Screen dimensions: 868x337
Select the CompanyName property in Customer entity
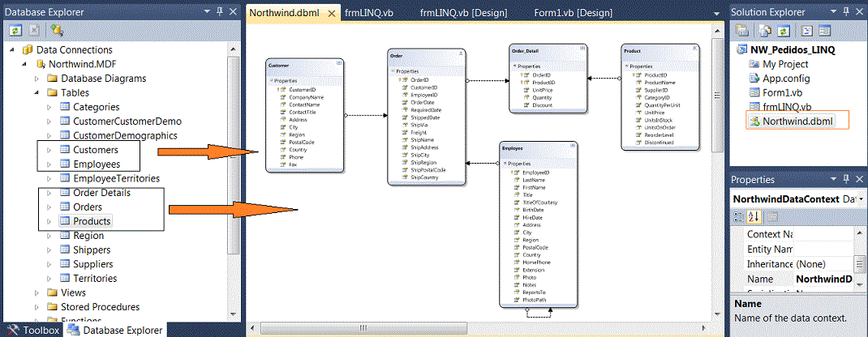click(306, 96)
